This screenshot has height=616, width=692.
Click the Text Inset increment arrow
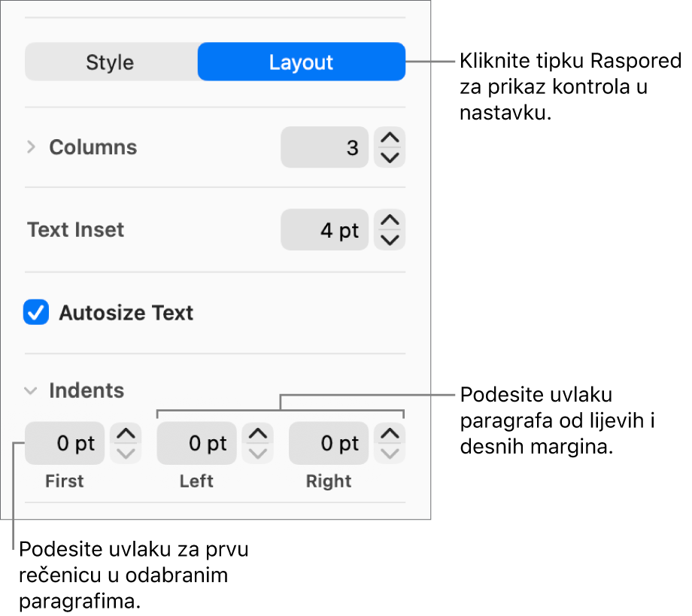[x=390, y=220]
